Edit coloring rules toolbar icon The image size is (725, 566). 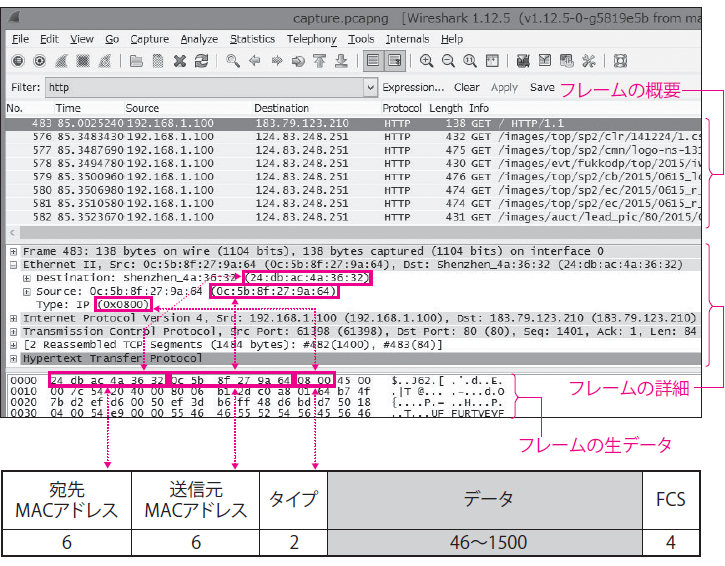pos(566,61)
